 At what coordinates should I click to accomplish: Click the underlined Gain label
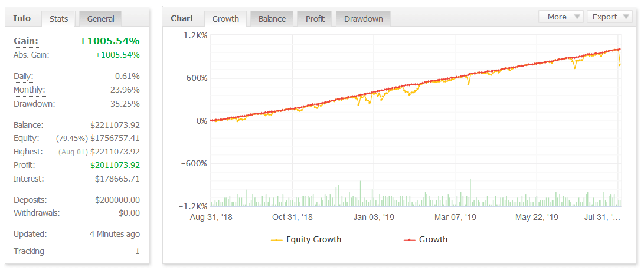26,41
